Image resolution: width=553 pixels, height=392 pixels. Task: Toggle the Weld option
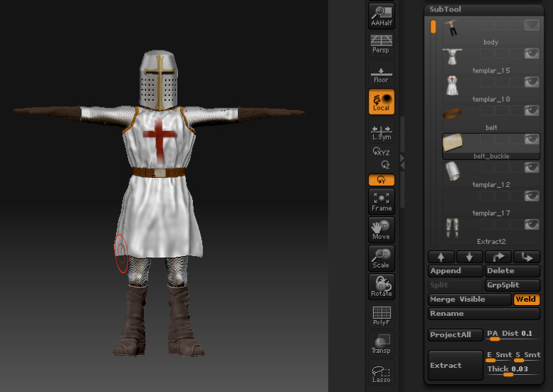[x=526, y=300]
